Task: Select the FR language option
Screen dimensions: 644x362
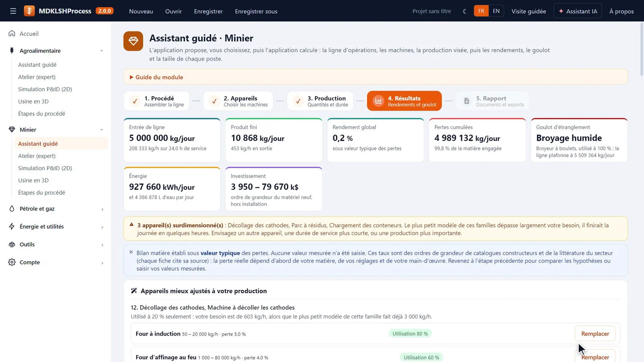Action: point(481,11)
